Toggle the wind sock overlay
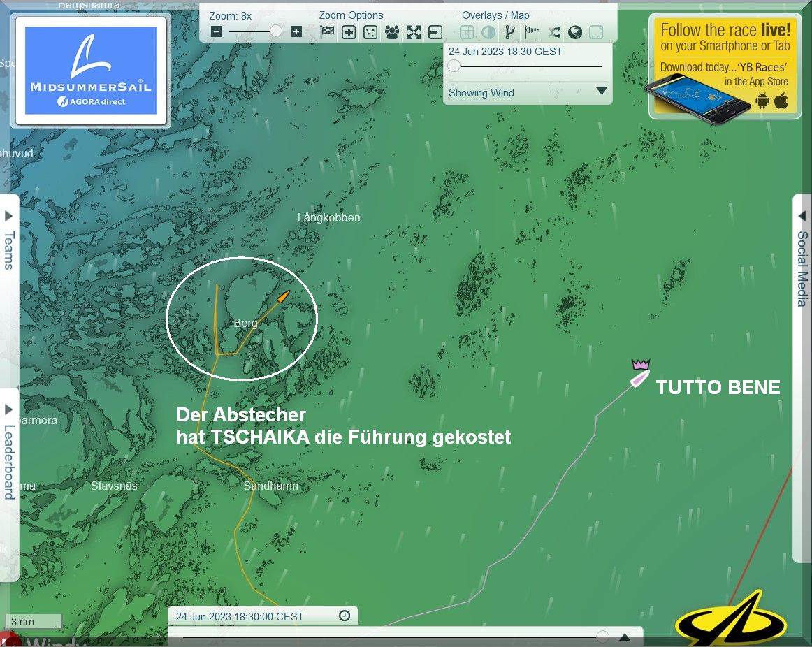This screenshot has height=647, width=812. tap(532, 32)
